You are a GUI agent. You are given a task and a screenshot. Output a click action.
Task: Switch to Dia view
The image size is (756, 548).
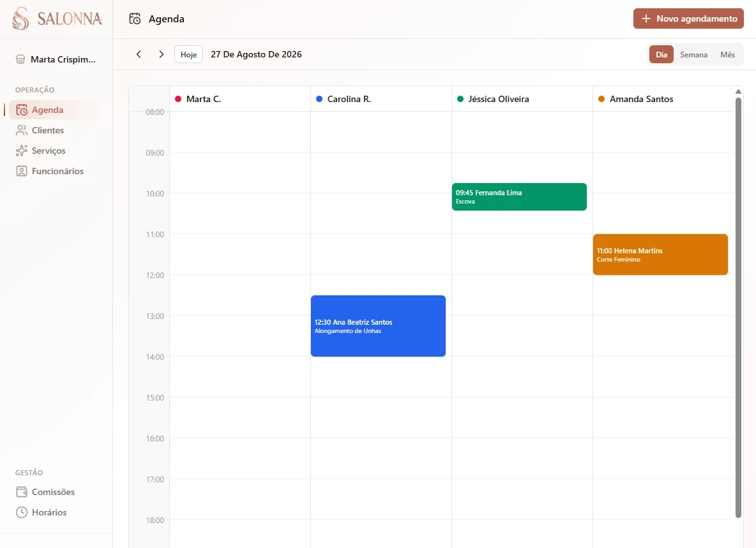(661, 54)
